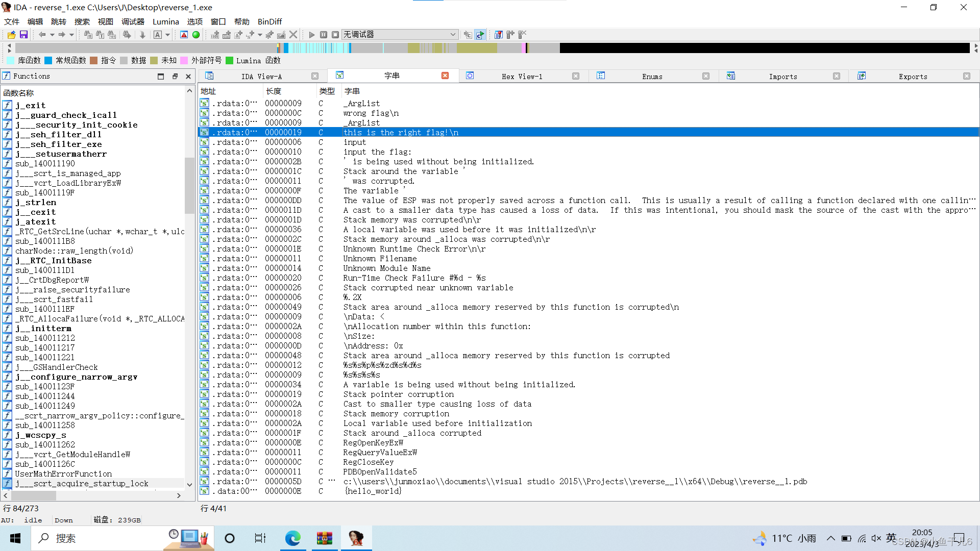980x551 pixels.
Task: Select j_strlen in functions list
Action: [35, 203]
